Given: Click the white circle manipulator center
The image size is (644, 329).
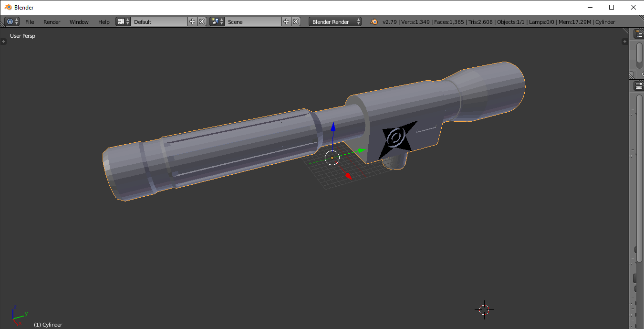Looking at the screenshot, I should click(332, 158).
